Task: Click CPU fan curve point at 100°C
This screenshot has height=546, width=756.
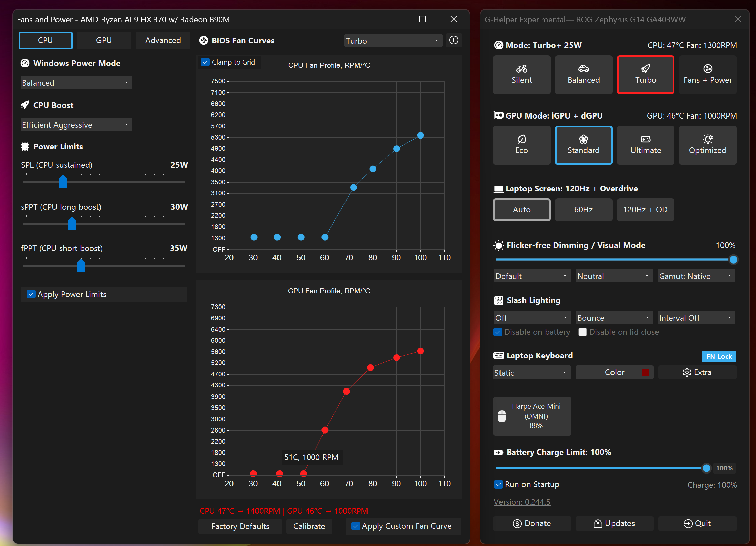Action: click(420, 135)
